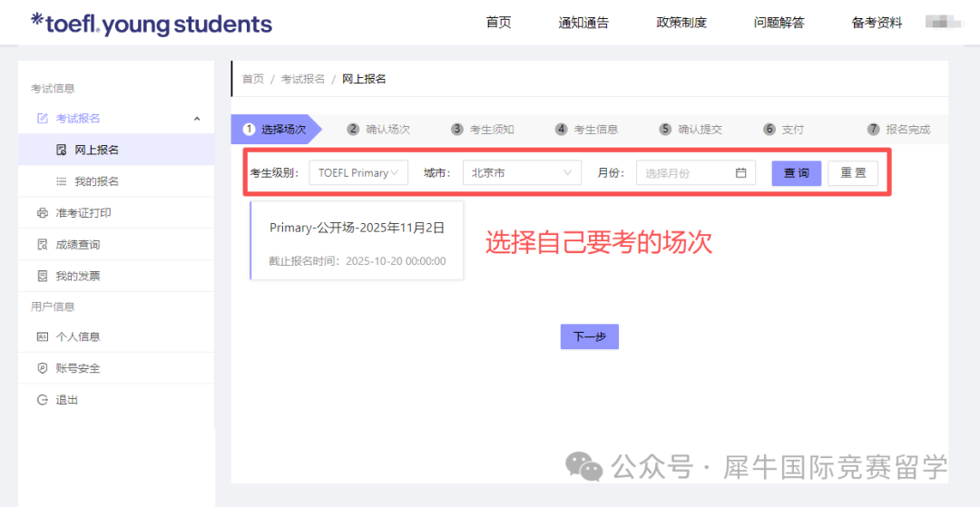
Task: Click step 6 支付
Action: [784, 130]
